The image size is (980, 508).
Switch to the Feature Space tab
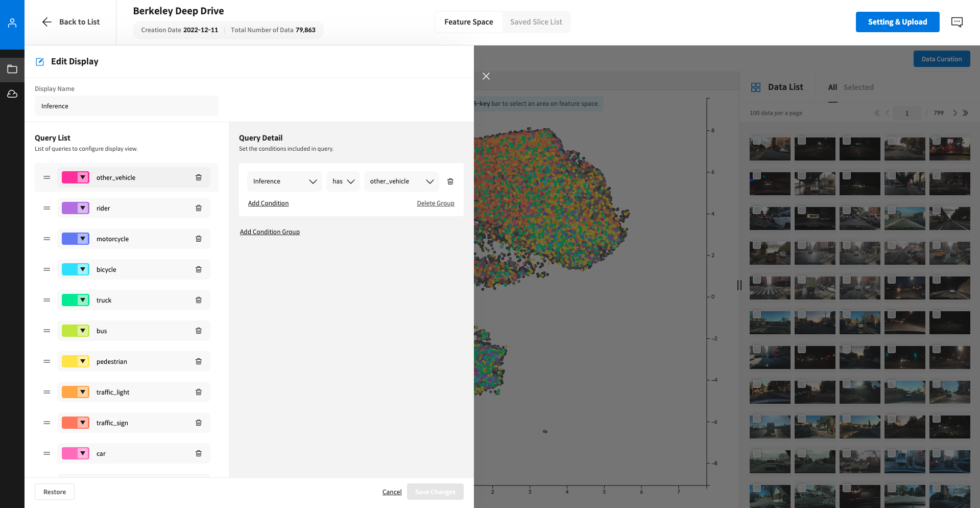pos(468,22)
